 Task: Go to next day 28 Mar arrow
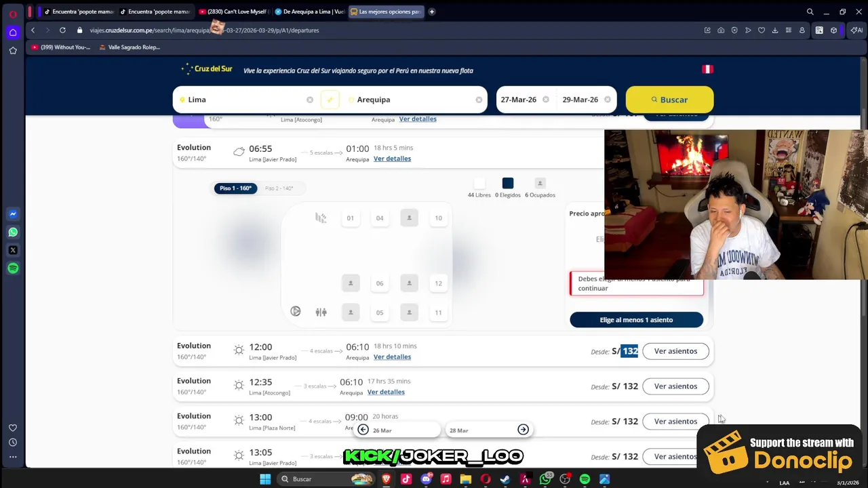[523, 430]
